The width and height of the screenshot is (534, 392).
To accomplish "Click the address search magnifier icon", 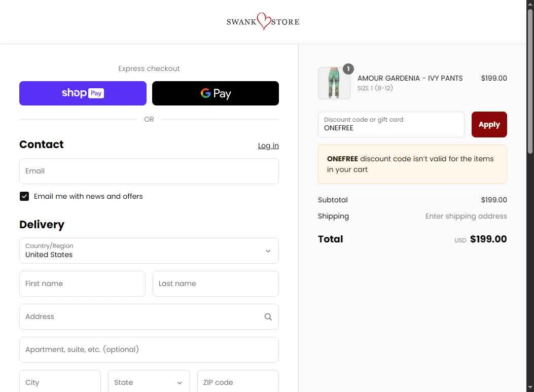I will (x=268, y=317).
